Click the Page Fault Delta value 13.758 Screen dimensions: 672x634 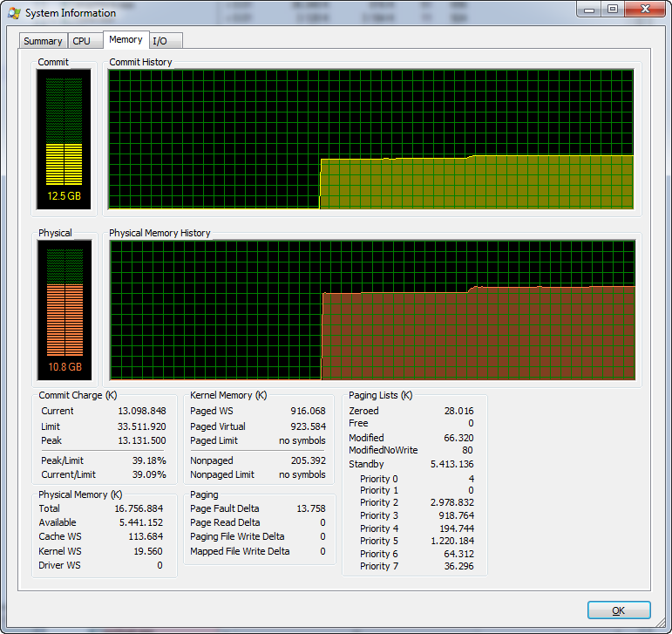310,508
